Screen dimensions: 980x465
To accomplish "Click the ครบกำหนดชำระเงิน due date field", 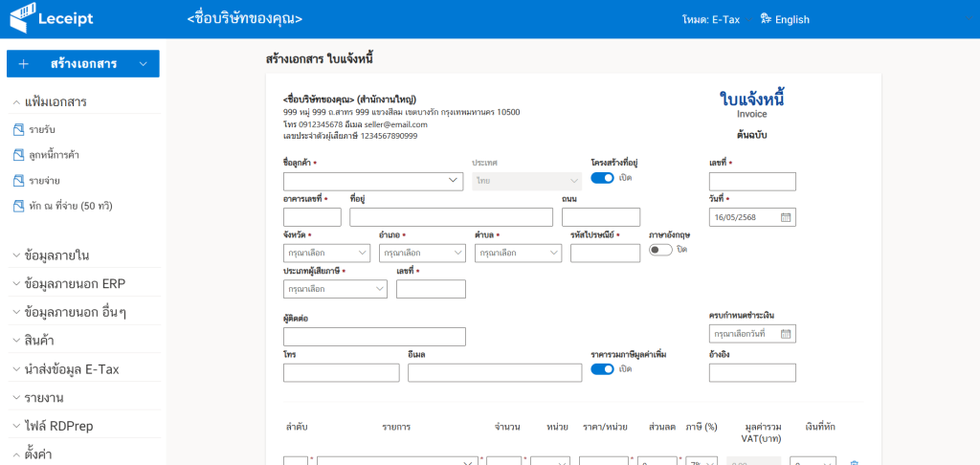I will [x=752, y=334].
